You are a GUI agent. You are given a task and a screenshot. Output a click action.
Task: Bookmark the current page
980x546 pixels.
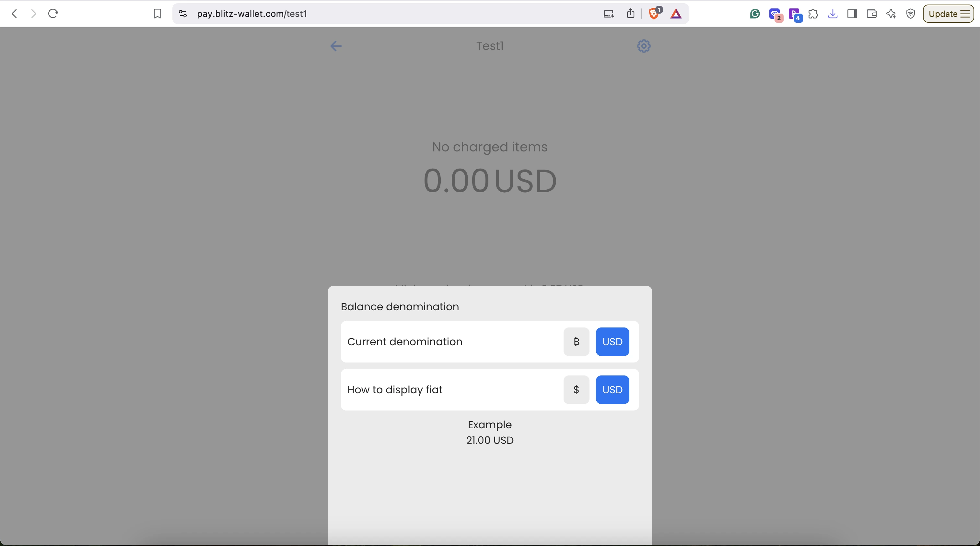(x=157, y=14)
